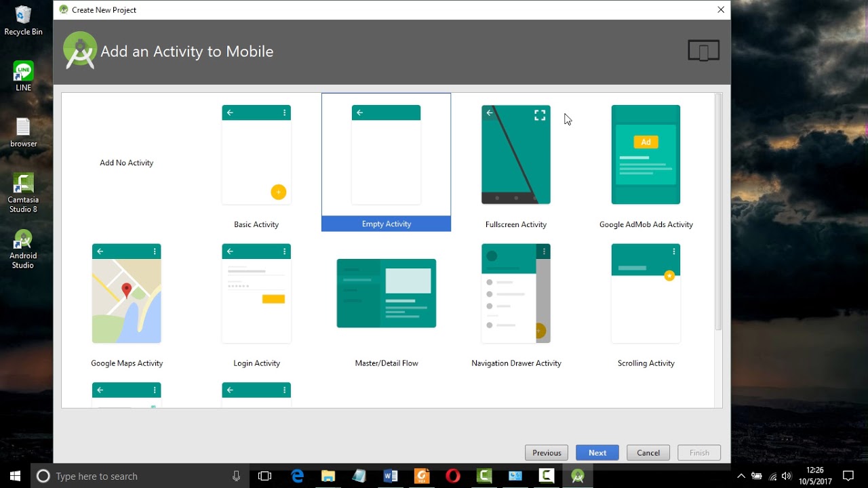The width and height of the screenshot is (868, 488).
Task: Cancel the new project wizard
Action: (x=648, y=453)
